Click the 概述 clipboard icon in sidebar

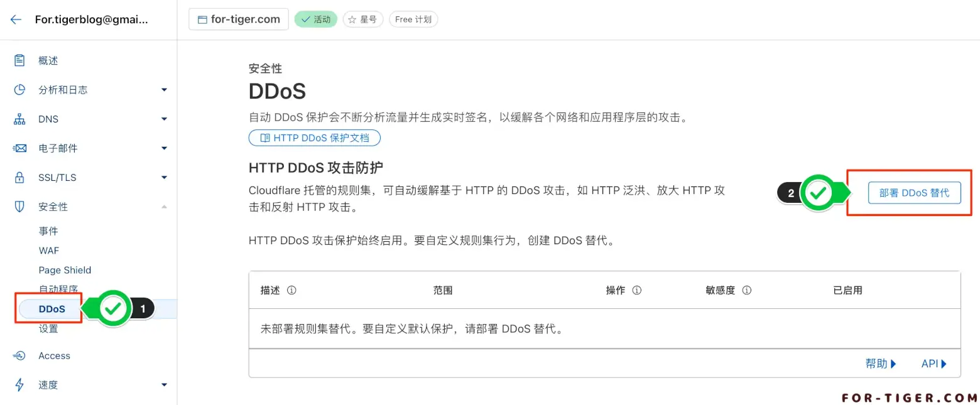point(19,60)
